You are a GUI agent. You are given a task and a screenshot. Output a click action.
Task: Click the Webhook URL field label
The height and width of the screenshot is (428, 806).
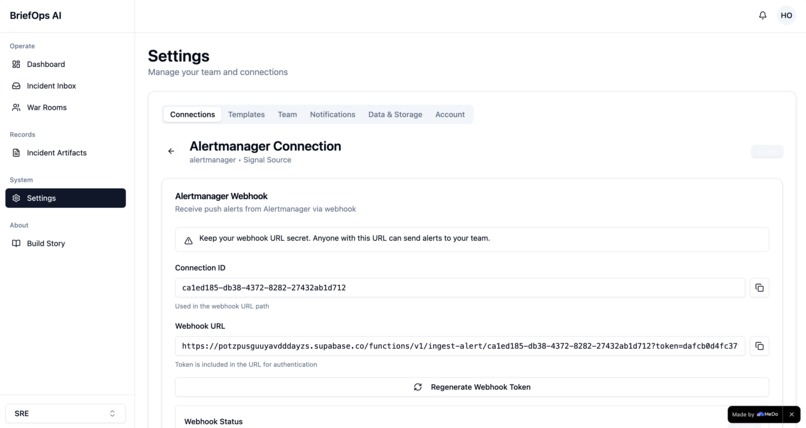(200, 326)
